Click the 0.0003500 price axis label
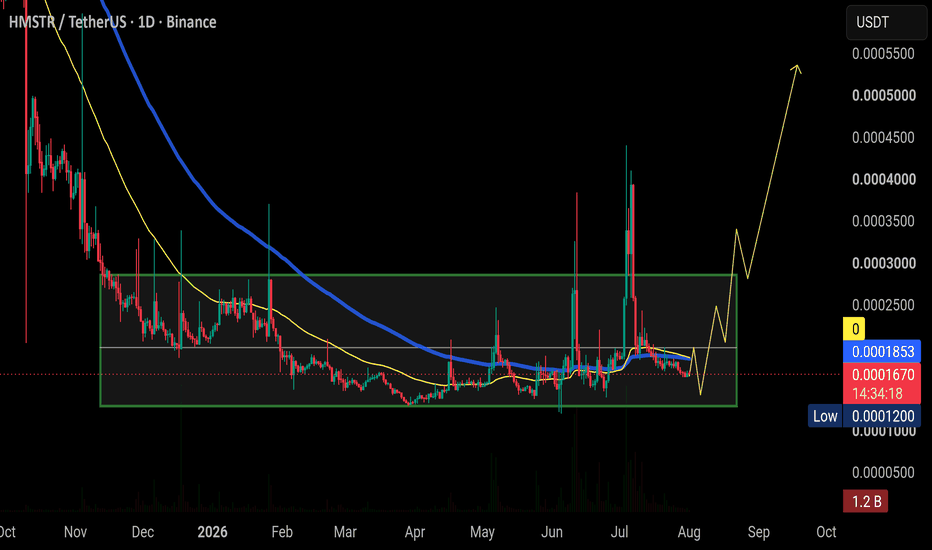The height and width of the screenshot is (550, 932). point(883,221)
